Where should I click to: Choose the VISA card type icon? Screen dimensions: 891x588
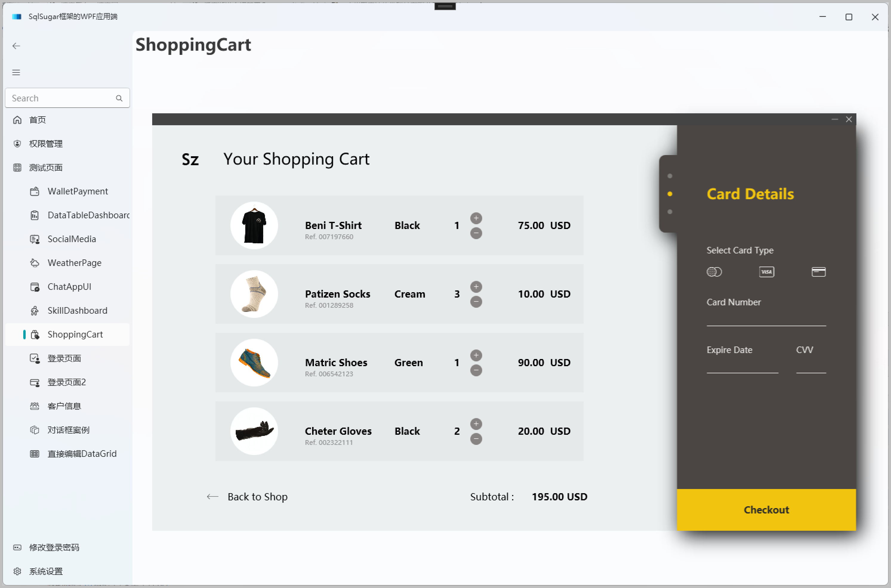(x=767, y=272)
